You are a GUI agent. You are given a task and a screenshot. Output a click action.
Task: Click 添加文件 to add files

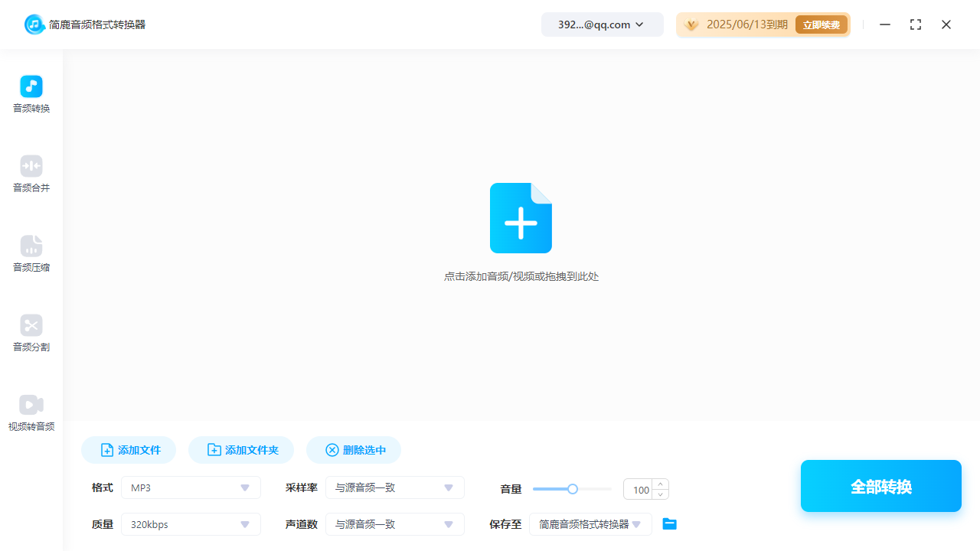(128, 450)
